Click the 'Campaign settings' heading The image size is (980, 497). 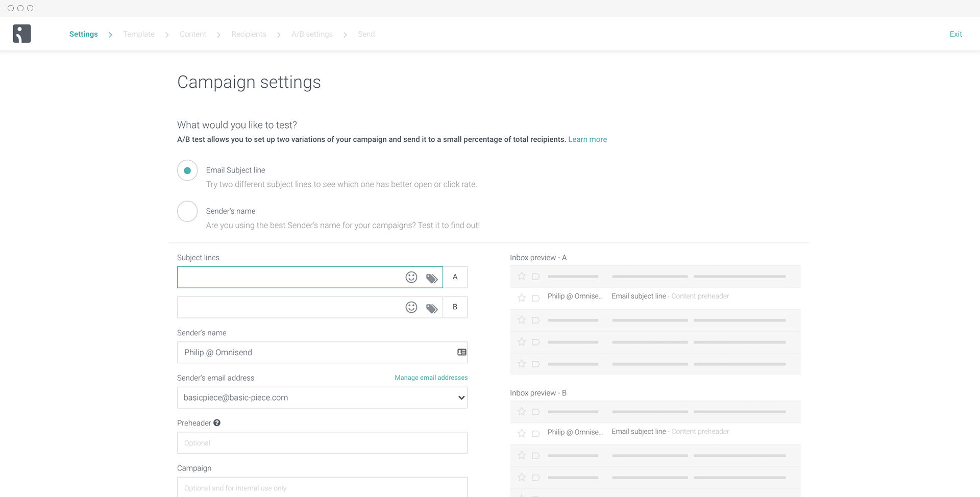[249, 82]
